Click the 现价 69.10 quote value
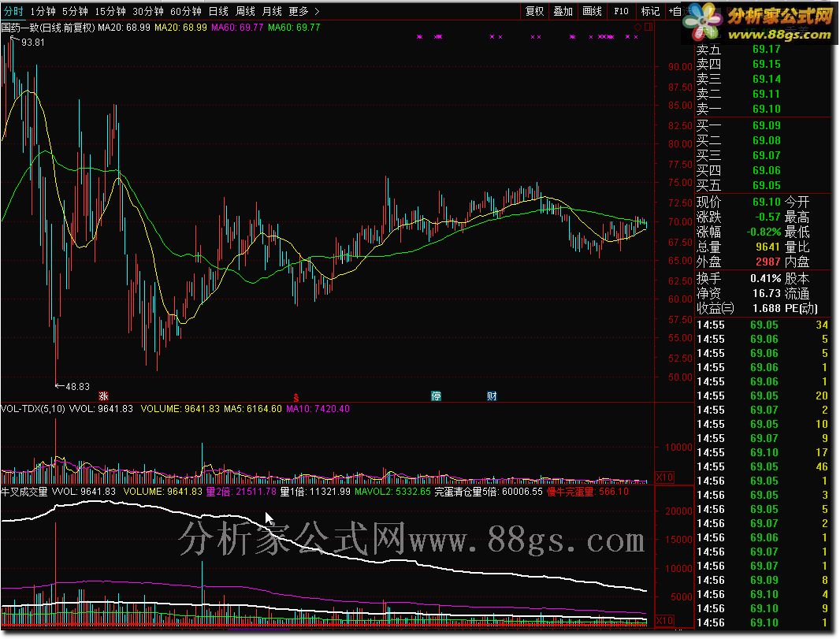 point(767,202)
